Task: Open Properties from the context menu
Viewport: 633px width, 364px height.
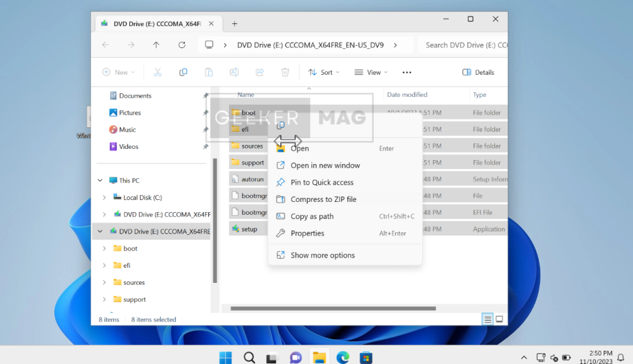Action: (x=345, y=233)
